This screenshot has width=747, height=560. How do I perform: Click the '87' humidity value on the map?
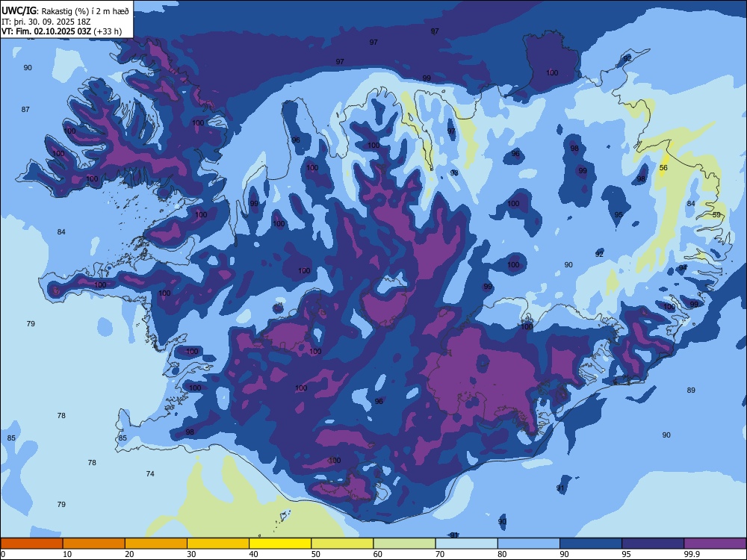(25, 110)
